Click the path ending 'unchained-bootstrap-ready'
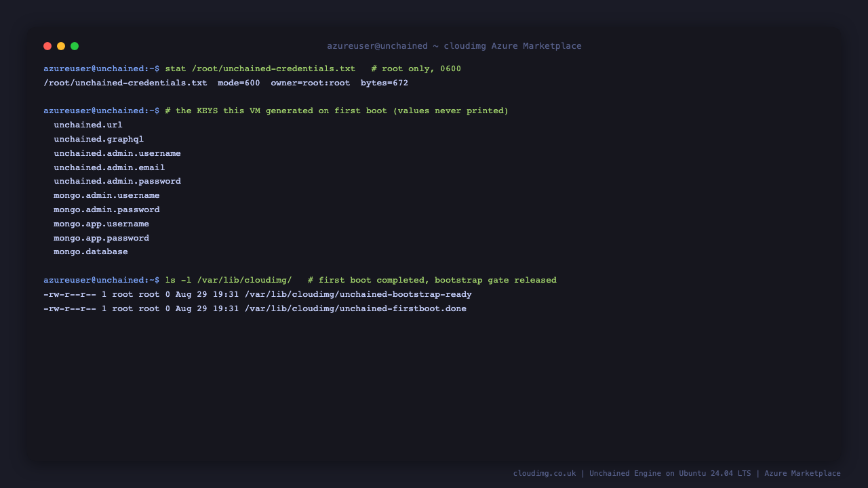This screenshot has width=868, height=488. pyautogui.click(x=358, y=295)
